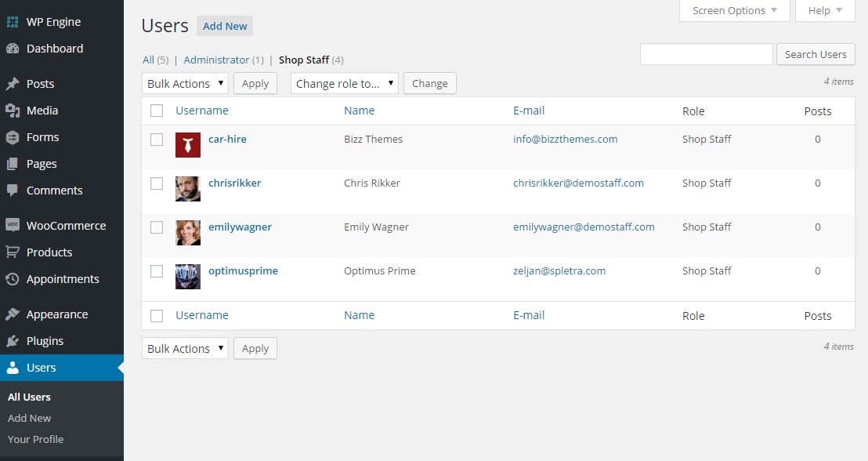Check the optimusprime user checkbox
The image size is (868, 461).
click(157, 271)
